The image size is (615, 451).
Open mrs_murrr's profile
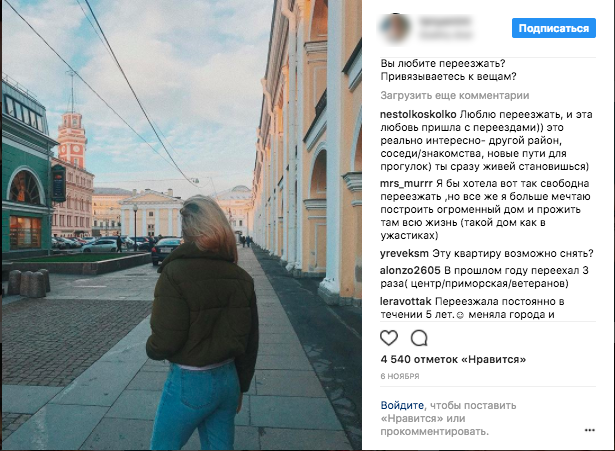(406, 184)
